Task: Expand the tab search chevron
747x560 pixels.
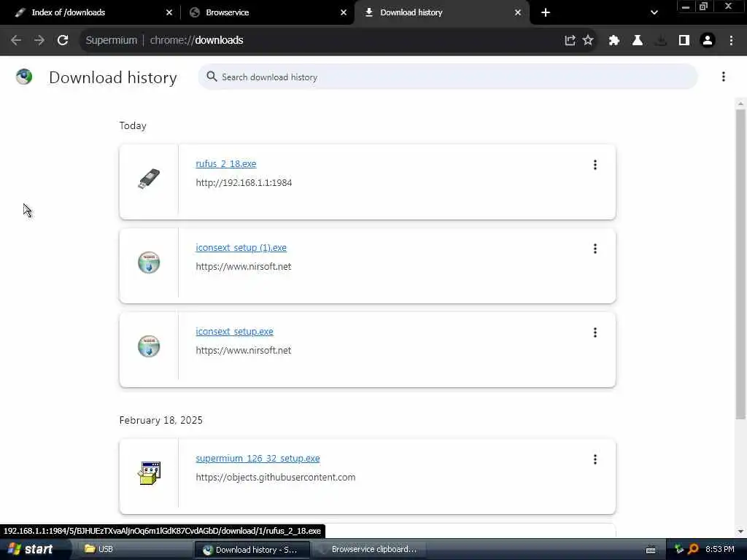Action: point(654,12)
